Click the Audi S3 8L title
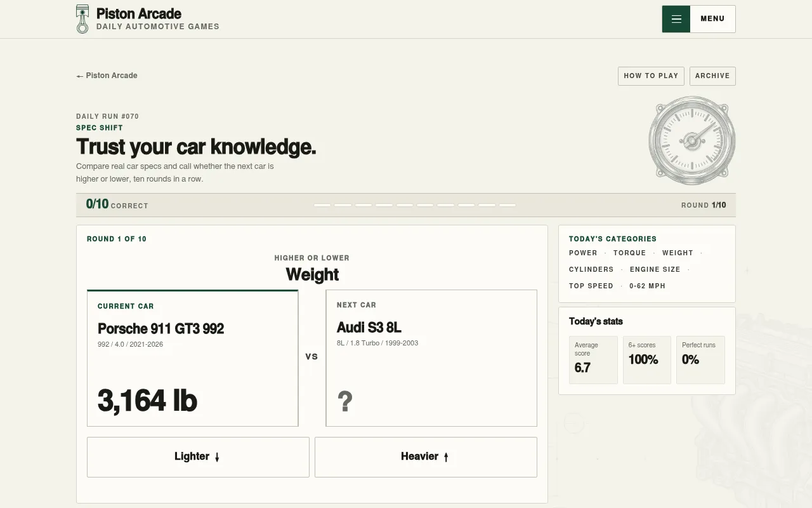 (x=369, y=327)
